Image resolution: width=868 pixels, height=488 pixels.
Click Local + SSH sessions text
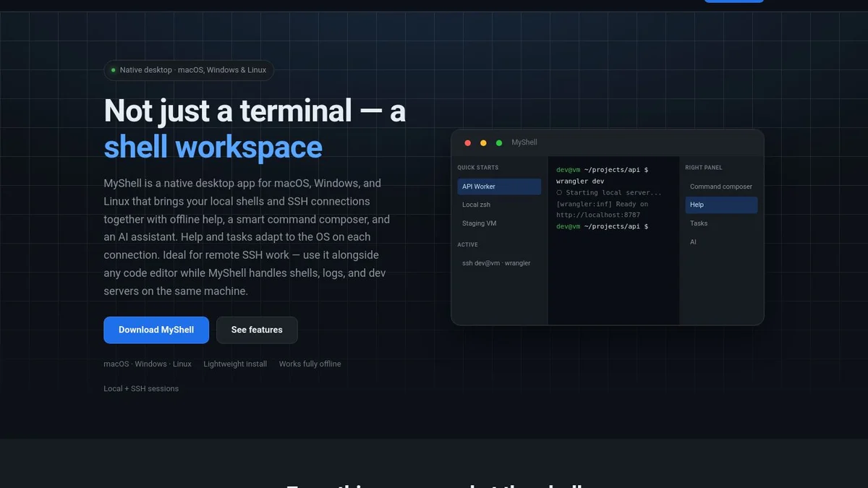pos(141,388)
